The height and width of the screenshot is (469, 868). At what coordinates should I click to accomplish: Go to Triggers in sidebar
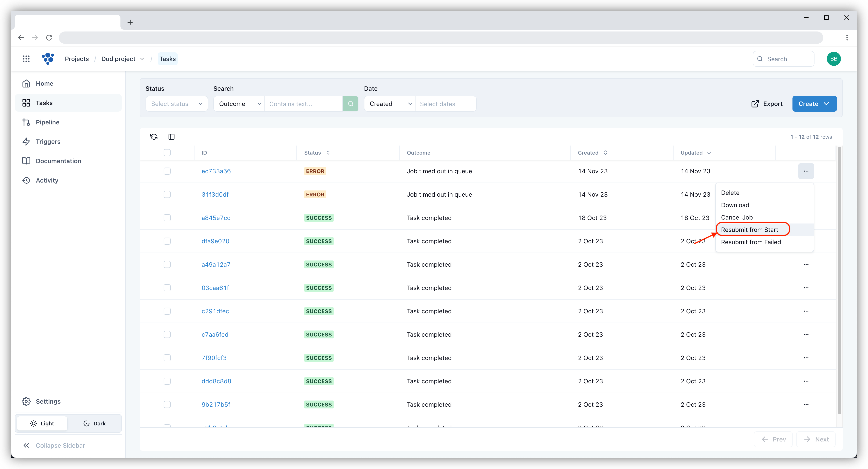48,142
